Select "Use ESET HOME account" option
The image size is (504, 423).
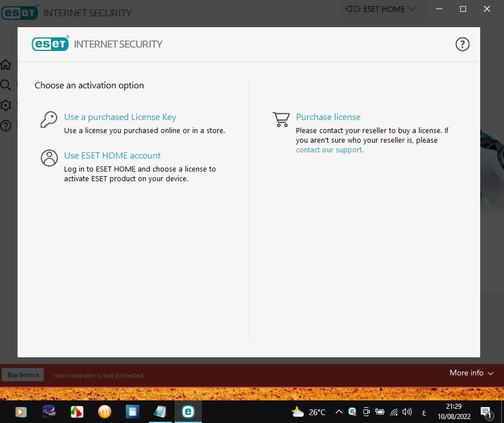(112, 156)
